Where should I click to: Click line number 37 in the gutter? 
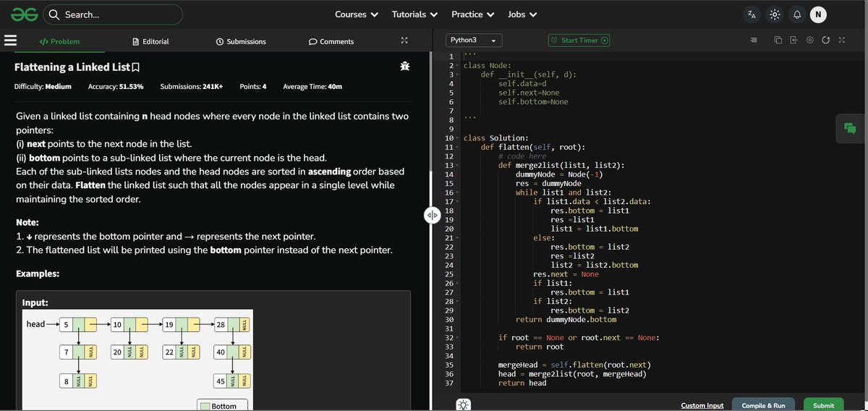coord(448,383)
